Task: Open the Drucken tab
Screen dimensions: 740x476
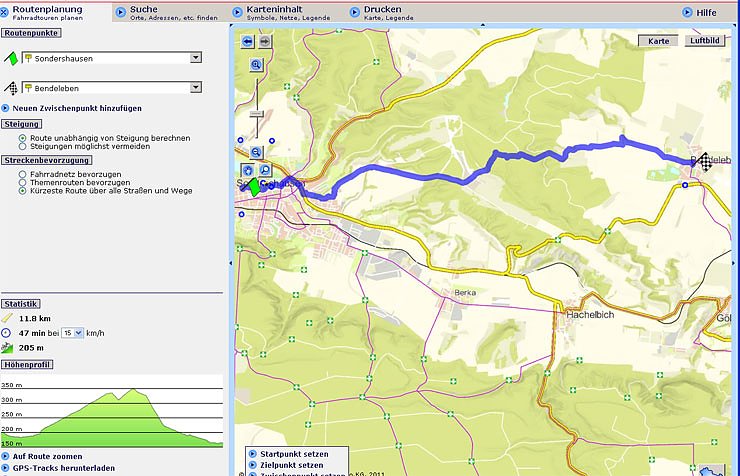Action: point(375,10)
